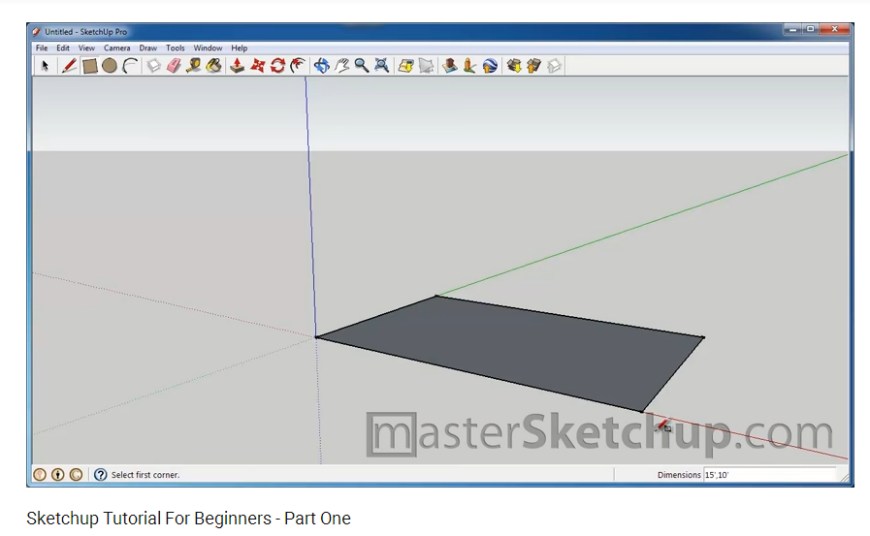Choose the Rotate tool
This screenshot has width=870, height=536.
tap(277, 66)
